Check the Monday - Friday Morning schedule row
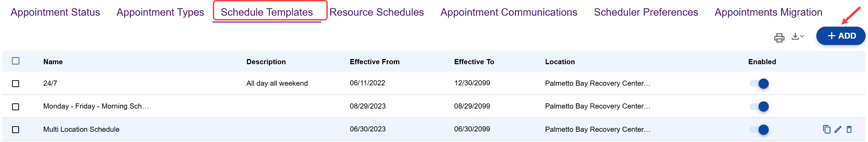 (16, 107)
